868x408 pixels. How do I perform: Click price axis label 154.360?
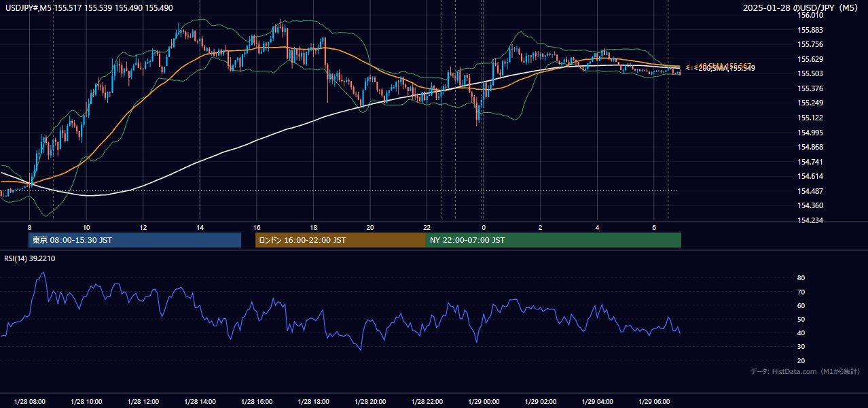tap(810, 205)
